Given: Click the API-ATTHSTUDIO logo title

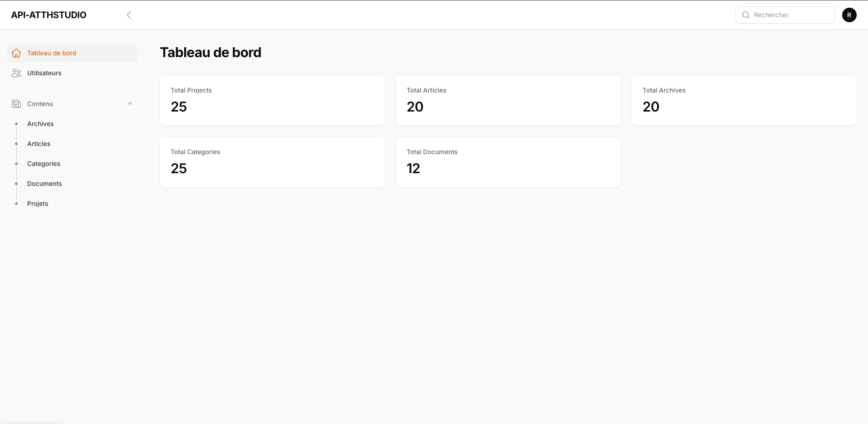Looking at the screenshot, I should pyautogui.click(x=49, y=15).
